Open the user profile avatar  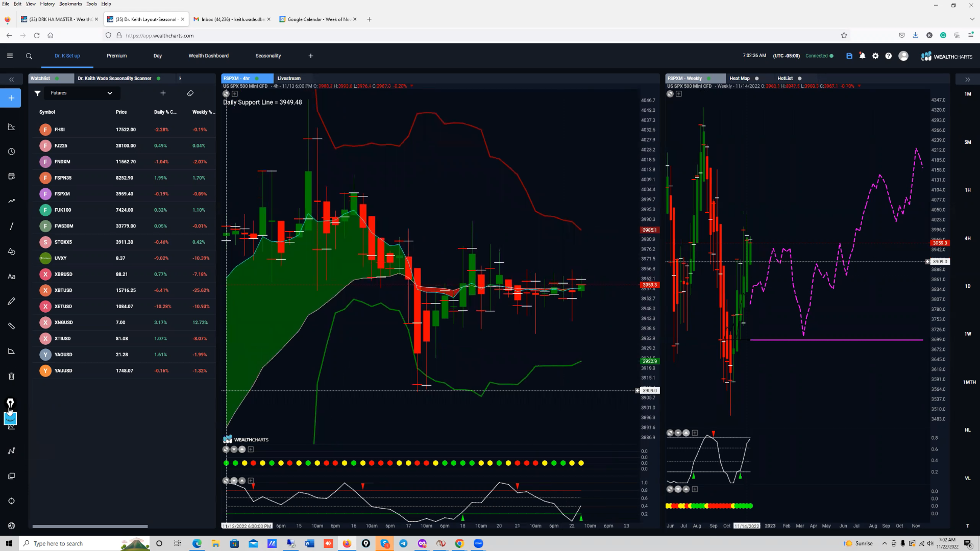coord(903,56)
